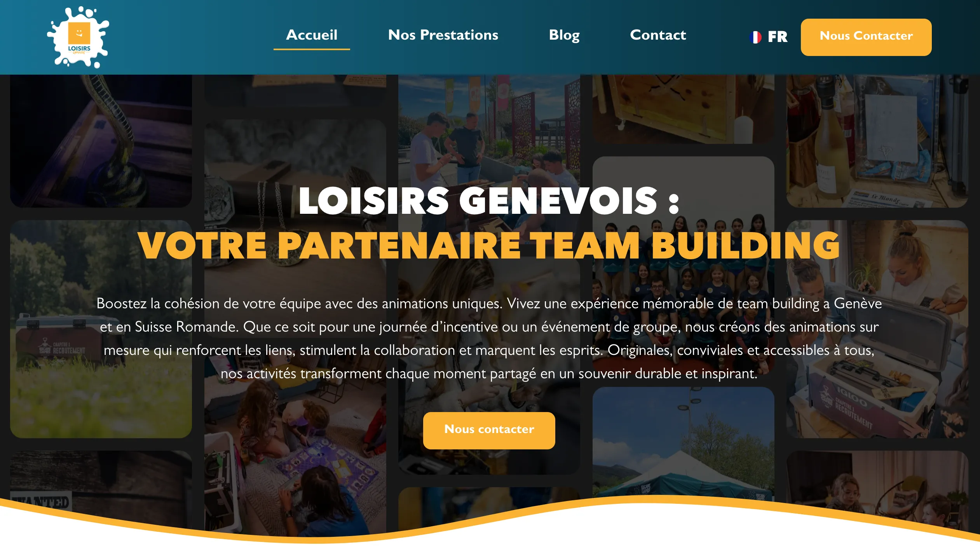Viewport: 980px width, 552px height.
Task: Select the snake sculpture photo thumbnail
Action: [101, 141]
